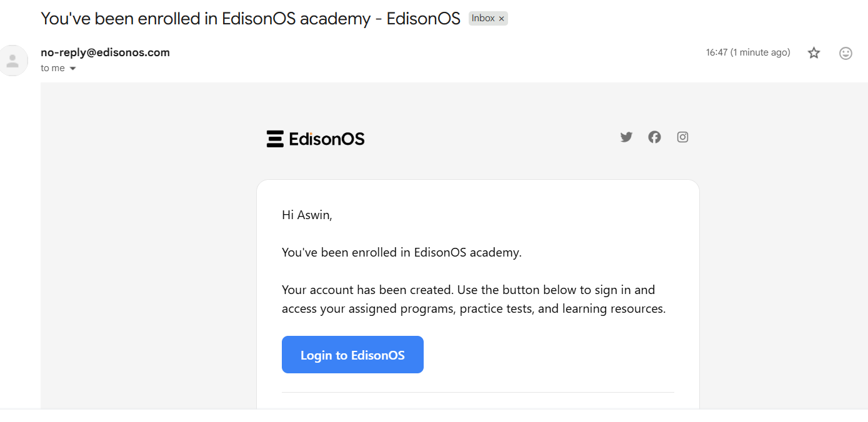Open the EdisonOS Facebook icon link
This screenshot has width=868, height=422.
tap(654, 137)
